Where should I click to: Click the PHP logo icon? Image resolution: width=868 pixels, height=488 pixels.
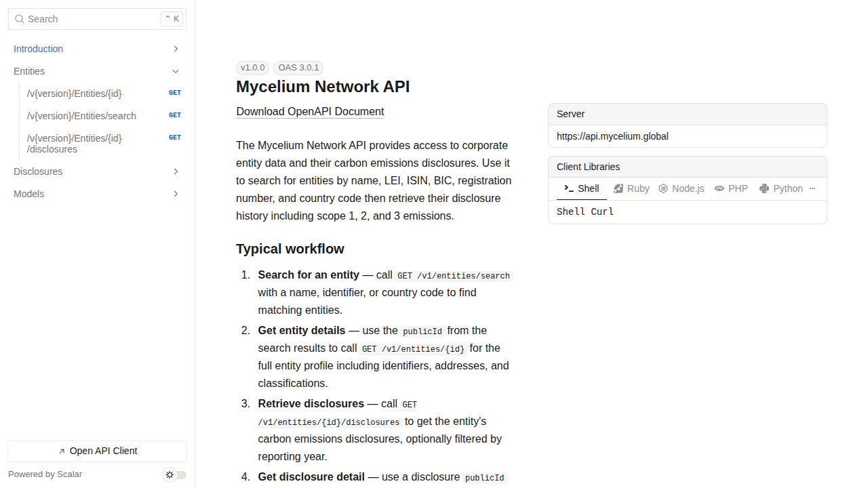point(719,188)
